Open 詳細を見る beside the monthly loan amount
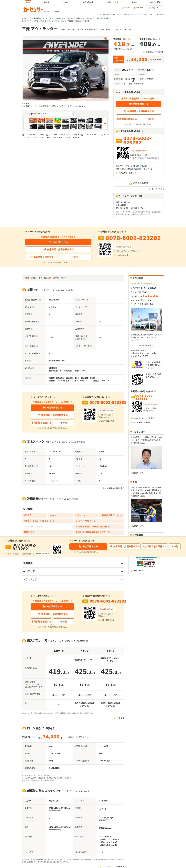The width and height of the screenshot is (186, 868). coord(156,60)
